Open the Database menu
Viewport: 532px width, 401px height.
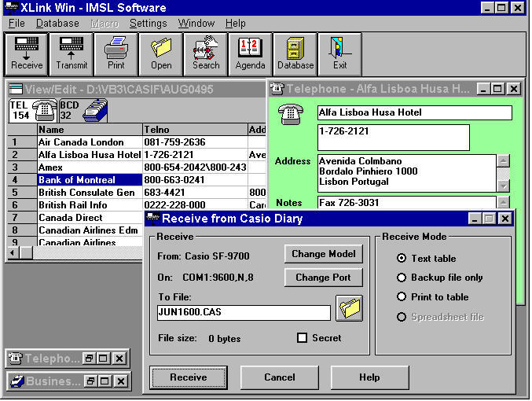click(x=57, y=23)
